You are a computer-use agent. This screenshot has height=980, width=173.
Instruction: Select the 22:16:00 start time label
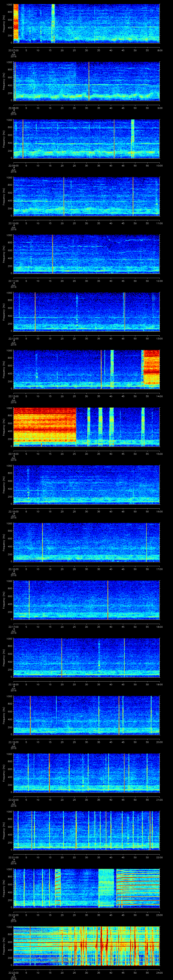pos(13,569)
